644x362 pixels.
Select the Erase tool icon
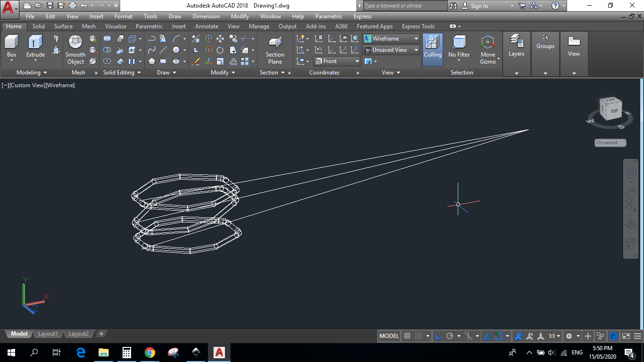pos(196,61)
